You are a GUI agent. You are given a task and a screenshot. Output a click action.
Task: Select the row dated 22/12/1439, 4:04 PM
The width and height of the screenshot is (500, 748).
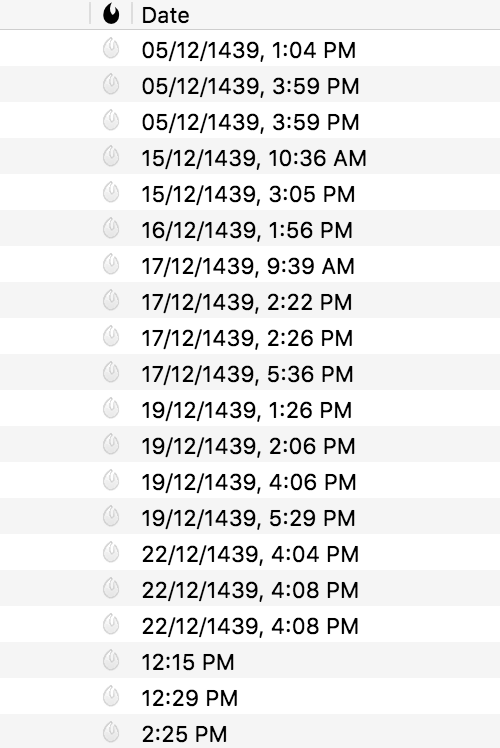[x=250, y=552]
